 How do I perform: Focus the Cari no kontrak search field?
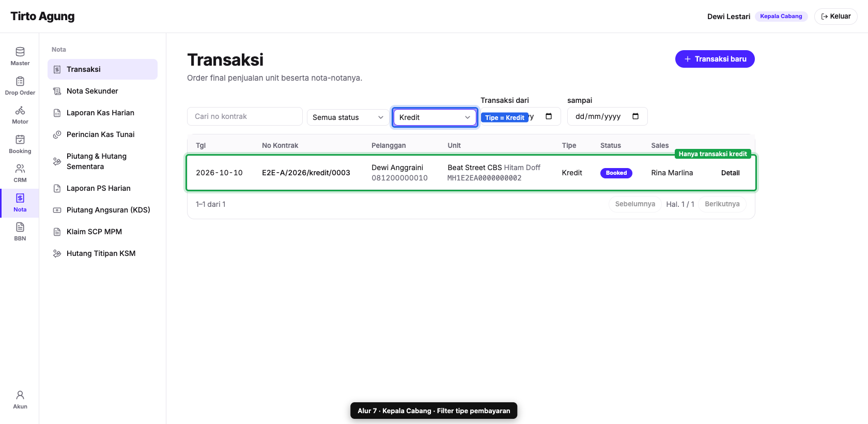(x=245, y=116)
